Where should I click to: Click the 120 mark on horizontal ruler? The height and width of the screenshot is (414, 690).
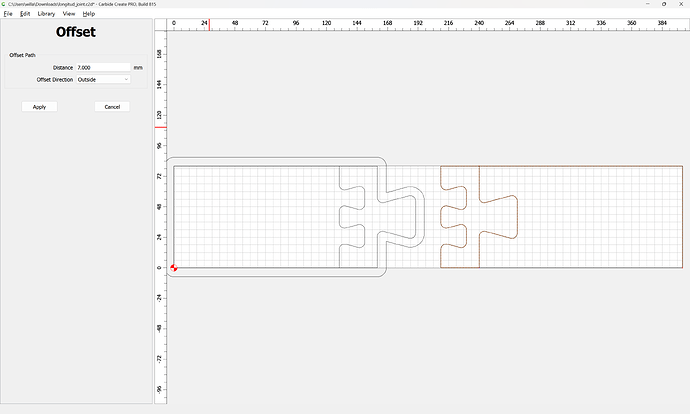[326, 23]
